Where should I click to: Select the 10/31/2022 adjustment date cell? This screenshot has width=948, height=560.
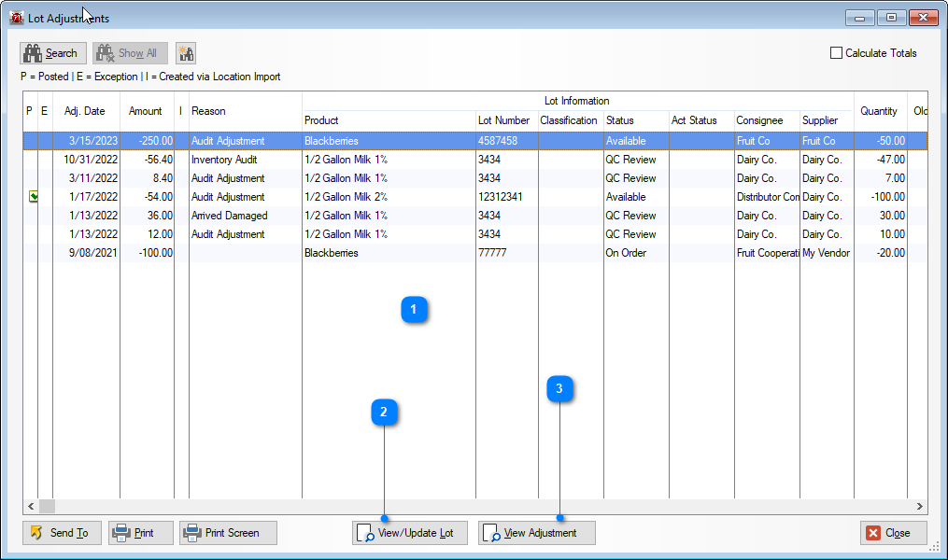click(x=87, y=160)
